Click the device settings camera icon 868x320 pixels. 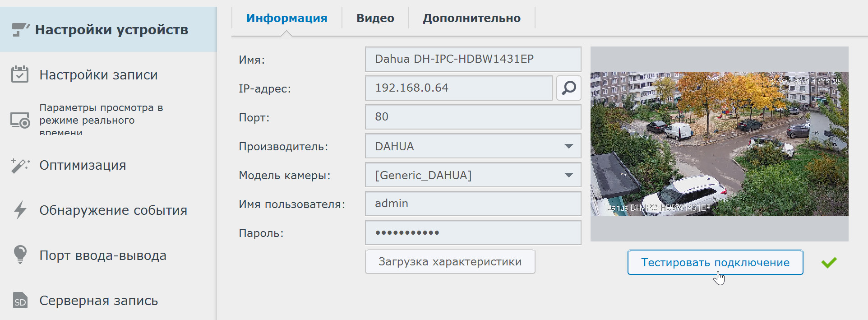[20, 30]
